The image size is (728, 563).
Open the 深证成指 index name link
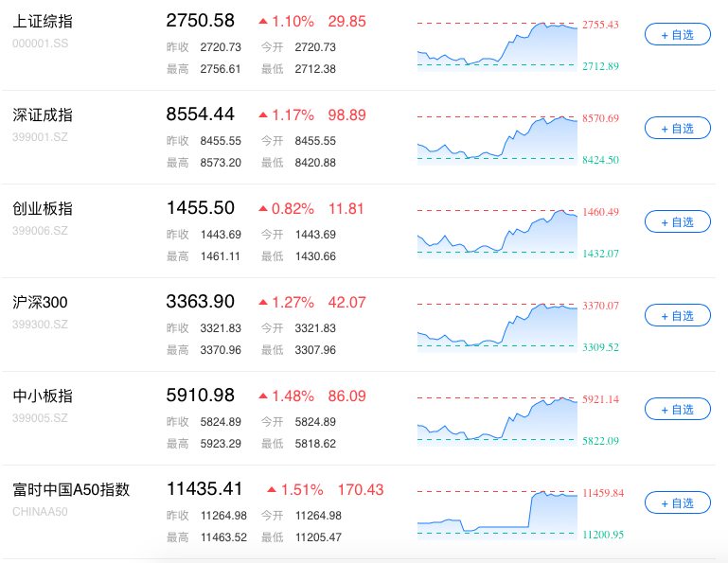pyautogui.click(x=43, y=115)
